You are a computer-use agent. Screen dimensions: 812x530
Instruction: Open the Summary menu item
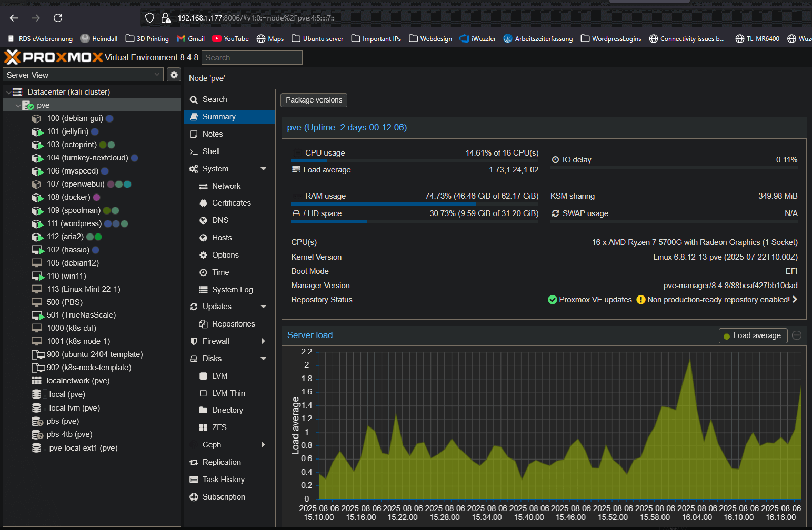(x=219, y=117)
